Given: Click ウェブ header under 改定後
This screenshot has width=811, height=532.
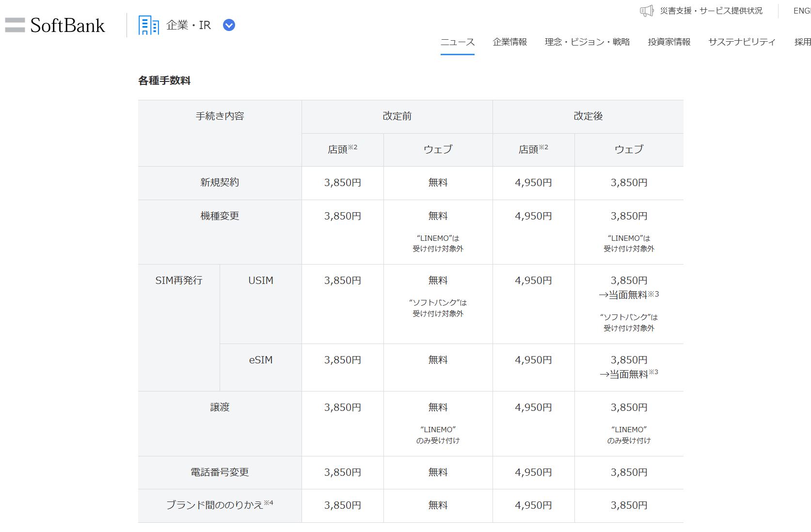Looking at the screenshot, I should pos(629,149).
